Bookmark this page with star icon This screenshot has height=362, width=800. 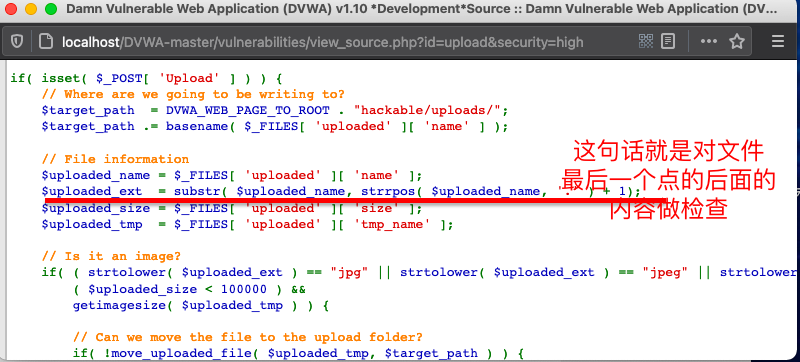point(737,41)
